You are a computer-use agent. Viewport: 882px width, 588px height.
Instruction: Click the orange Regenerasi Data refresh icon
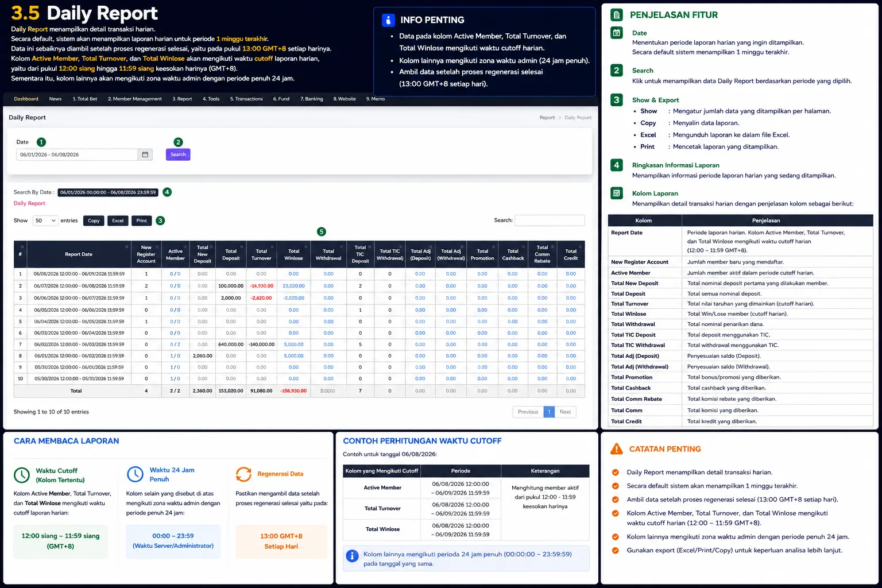[244, 474]
